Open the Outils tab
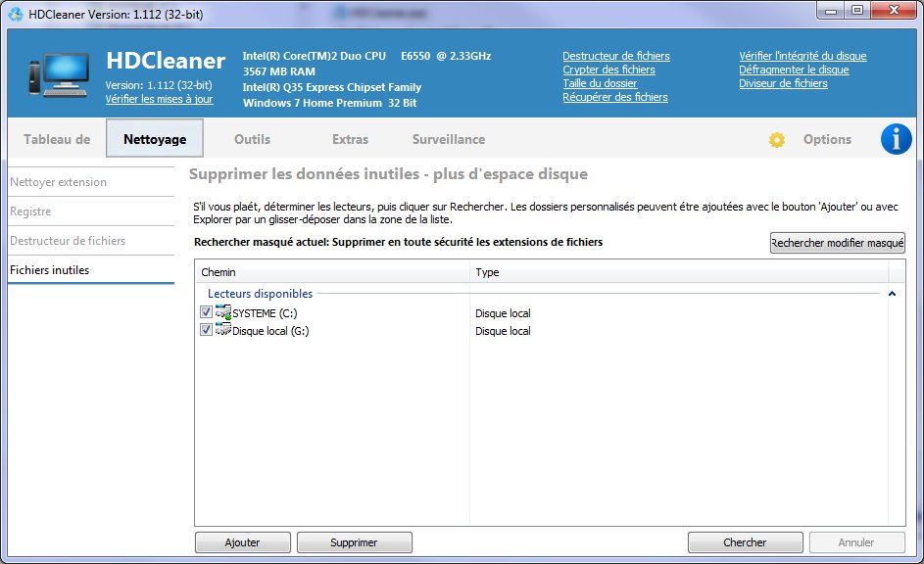924x564 pixels. (252, 139)
